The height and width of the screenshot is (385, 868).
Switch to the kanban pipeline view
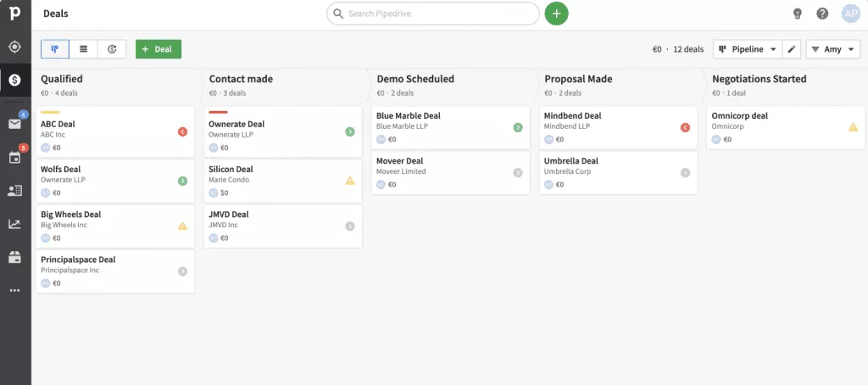pos(55,49)
